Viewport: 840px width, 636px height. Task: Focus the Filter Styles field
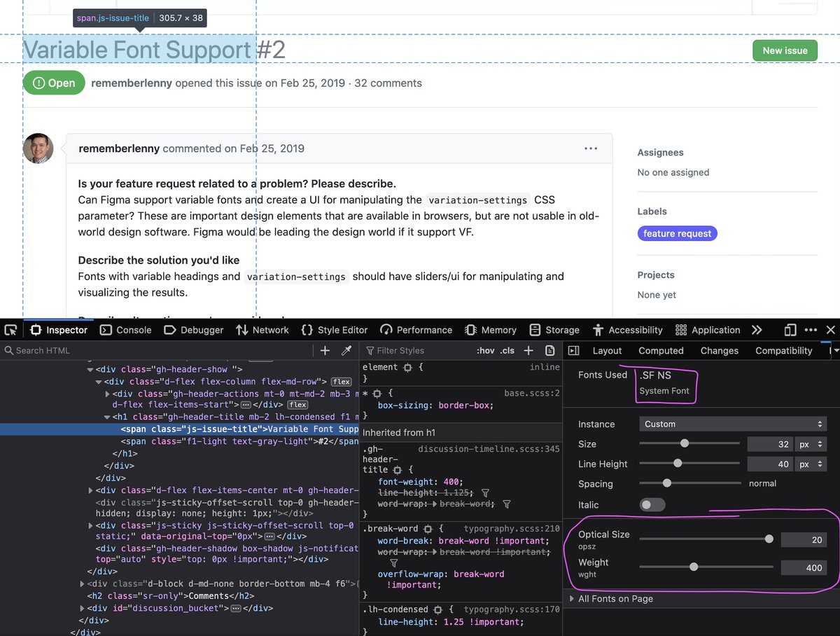416,350
